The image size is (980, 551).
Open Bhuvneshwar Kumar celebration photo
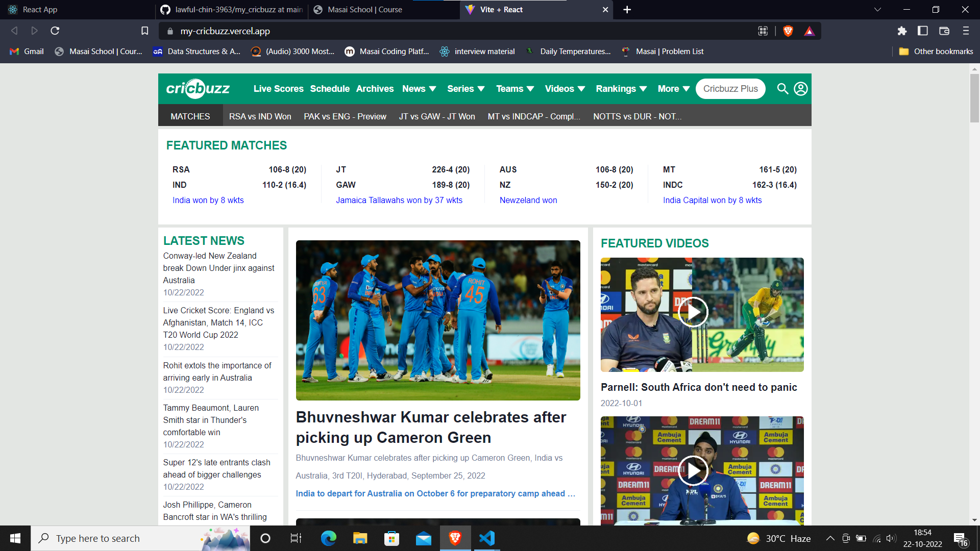point(437,320)
